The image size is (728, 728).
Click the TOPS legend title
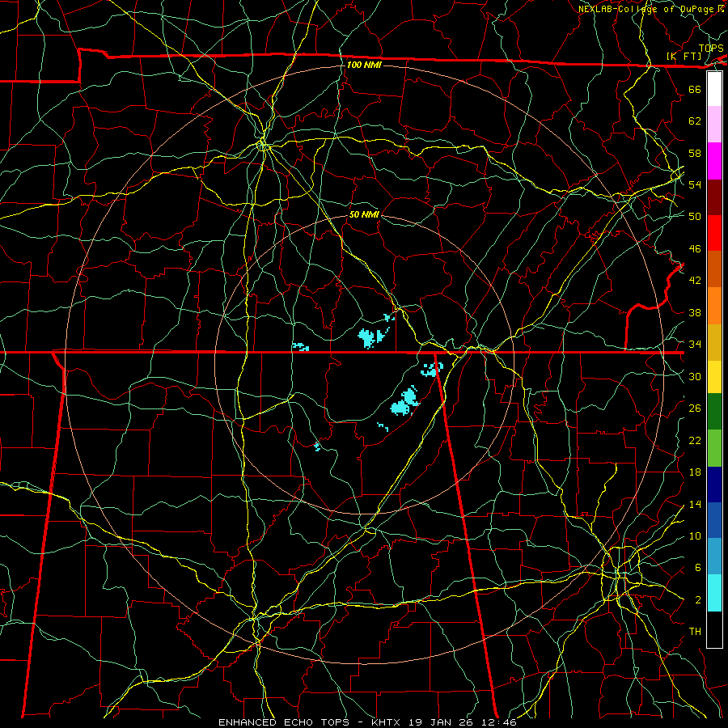(711, 49)
